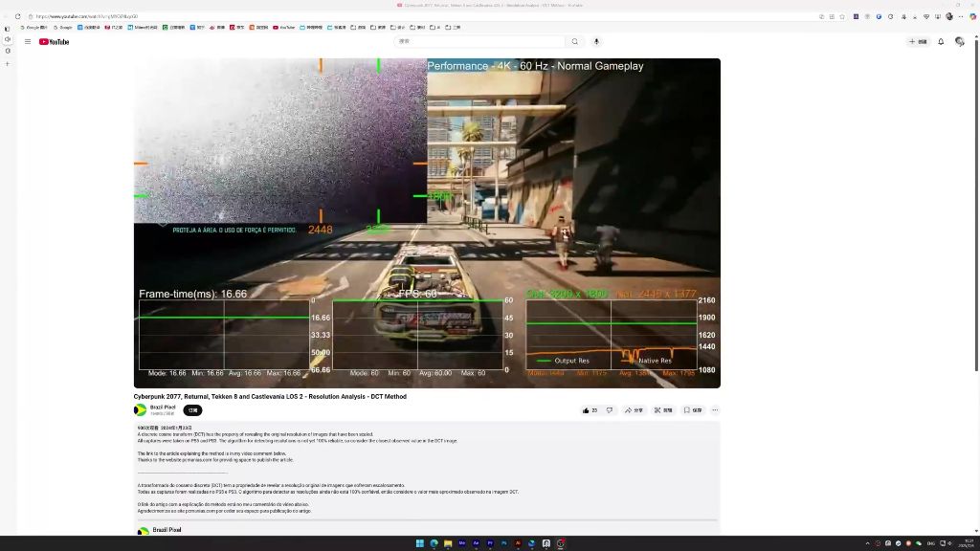This screenshot has height=551, width=980.
Task: Click the Cyberpunk video player area
Action: (427, 223)
